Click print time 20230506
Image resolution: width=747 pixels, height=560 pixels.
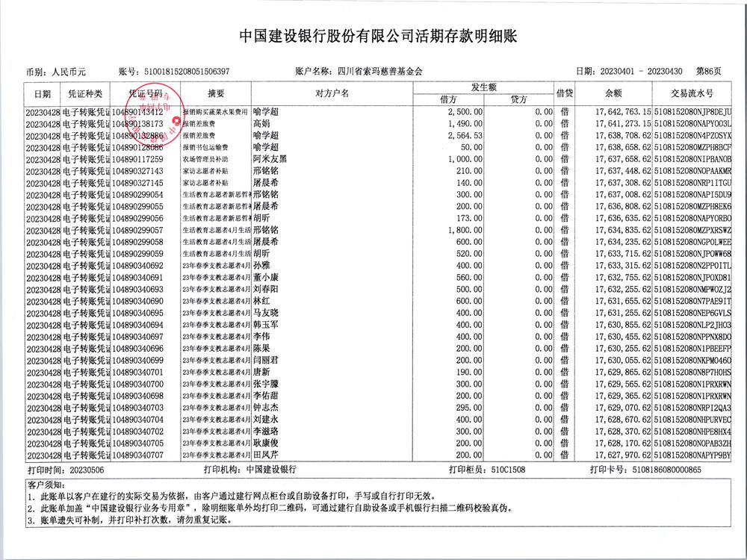[x=87, y=470]
